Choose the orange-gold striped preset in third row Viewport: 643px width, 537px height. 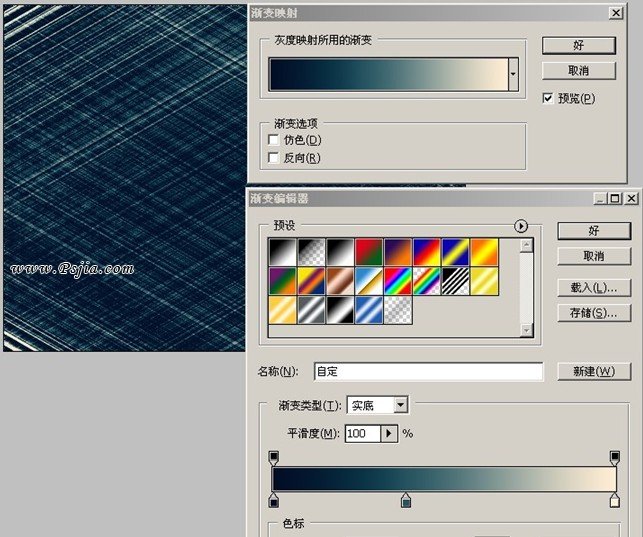click(283, 310)
